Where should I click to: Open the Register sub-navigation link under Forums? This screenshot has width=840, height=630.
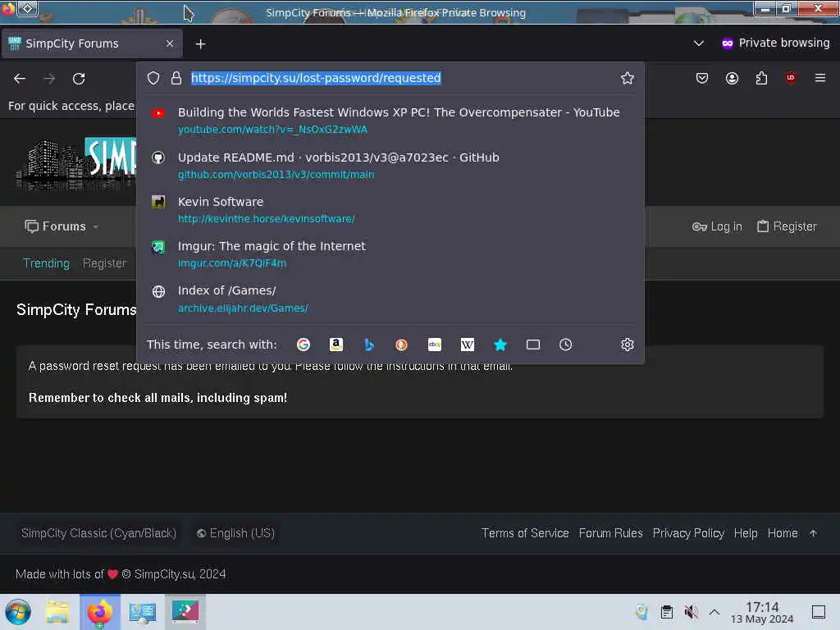[x=104, y=263]
